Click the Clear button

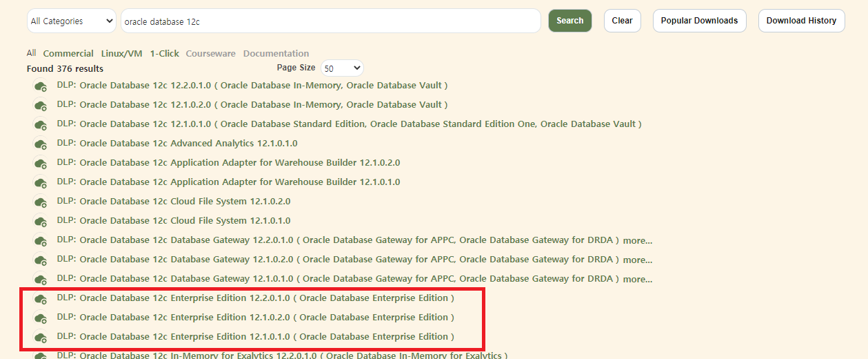622,21
